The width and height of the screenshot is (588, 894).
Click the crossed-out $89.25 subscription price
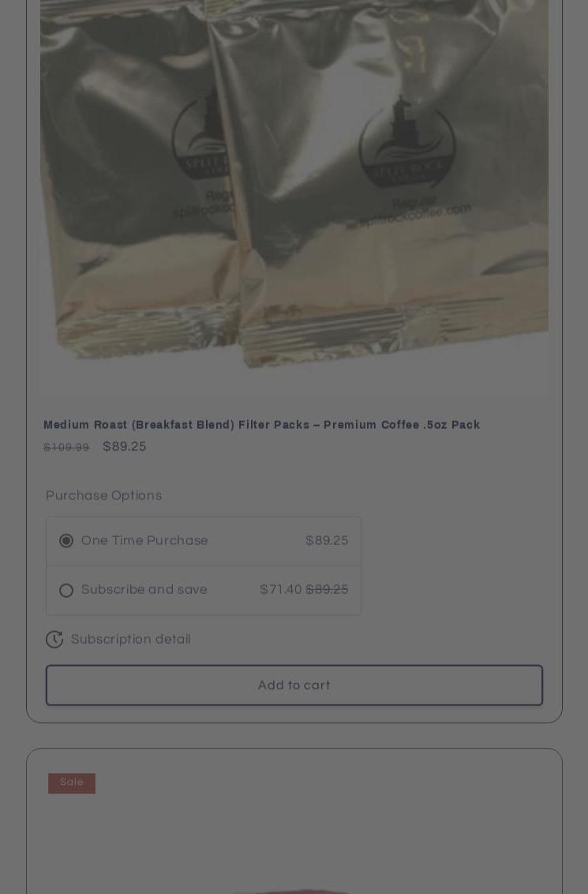pos(327,589)
